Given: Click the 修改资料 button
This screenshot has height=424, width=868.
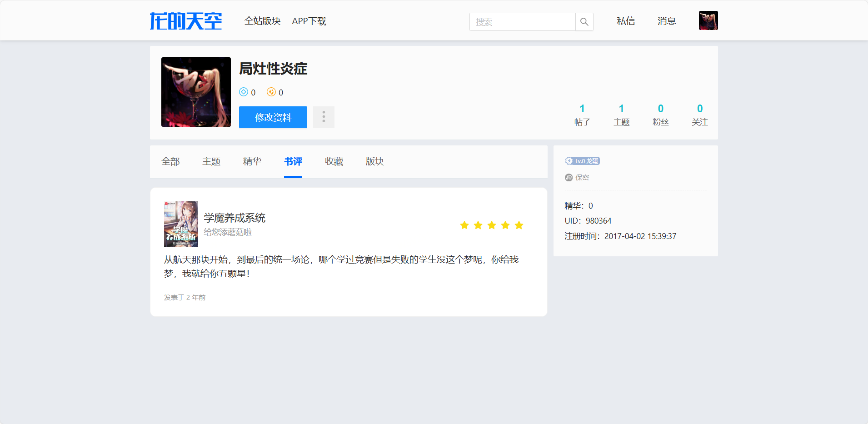Looking at the screenshot, I should pyautogui.click(x=273, y=117).
